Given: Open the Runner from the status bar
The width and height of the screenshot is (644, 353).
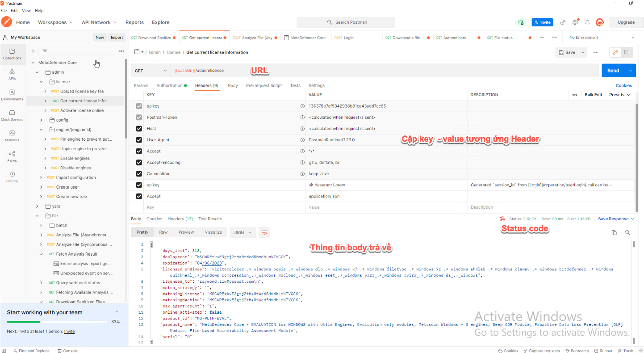Looking at the screenshot, I should click(x=604, y=350).
